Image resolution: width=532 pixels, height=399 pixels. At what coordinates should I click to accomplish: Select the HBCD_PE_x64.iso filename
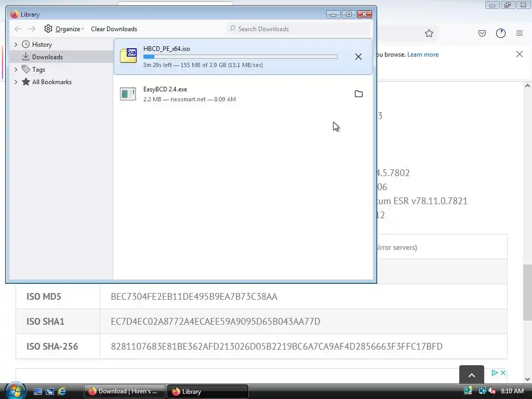click(x=167, y=49)
